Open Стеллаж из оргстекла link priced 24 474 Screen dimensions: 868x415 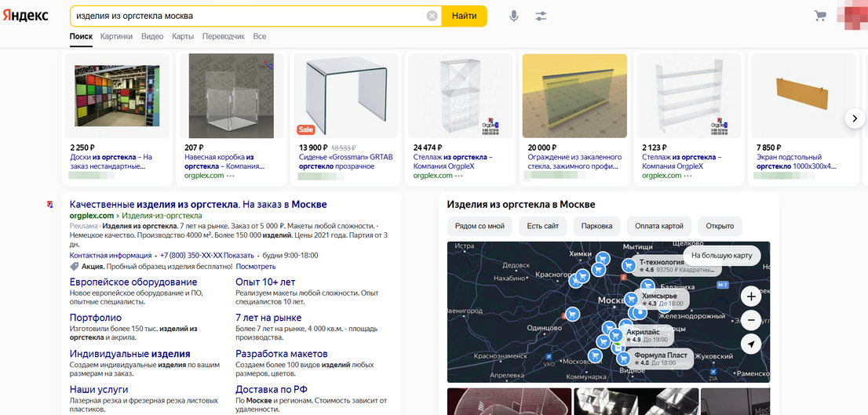click(x=453, y=162)
